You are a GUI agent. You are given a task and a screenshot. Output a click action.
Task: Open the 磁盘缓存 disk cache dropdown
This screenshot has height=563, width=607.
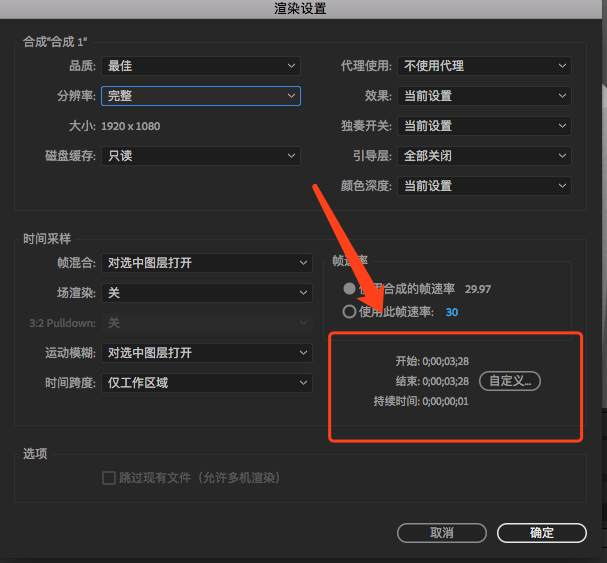click(x=201, y=156)
